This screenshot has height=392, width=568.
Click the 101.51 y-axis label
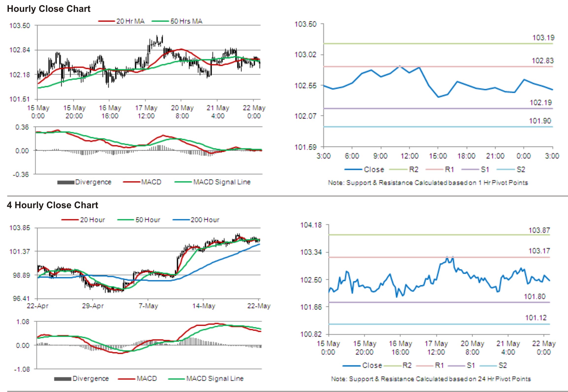tap(20, 99)
